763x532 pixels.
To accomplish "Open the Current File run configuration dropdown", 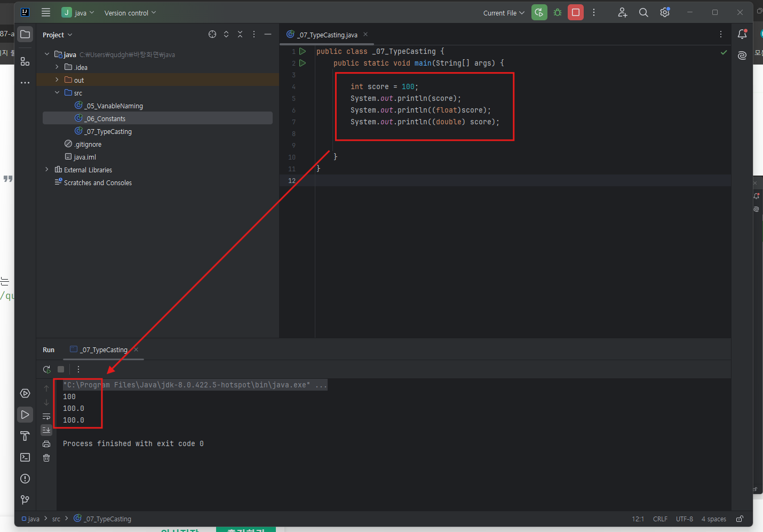I will click(x=504, y=13).
